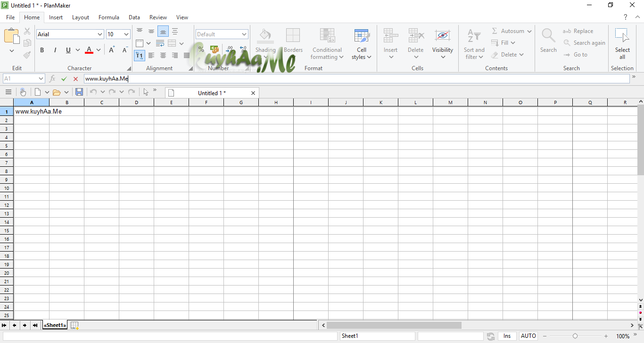Viewport: 644px width, 343px height.
Task: Open the function fx icon
Action: 53,79
